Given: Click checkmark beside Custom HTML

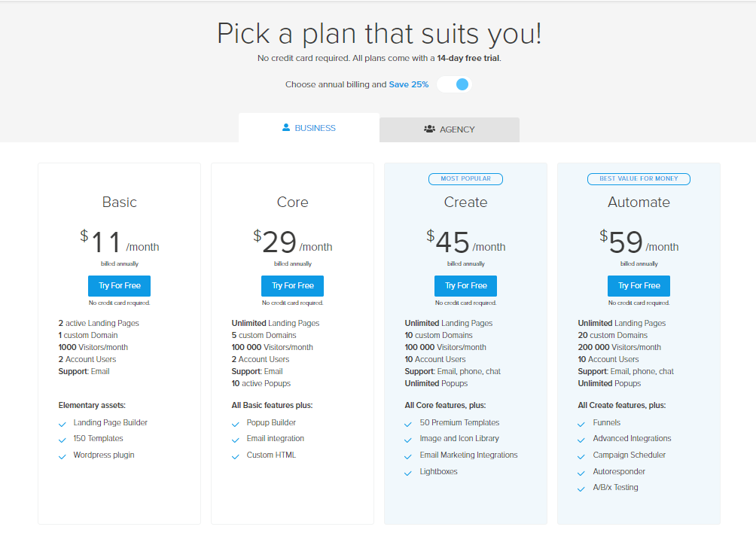Looking at the screenshot, I should (235, 456).
